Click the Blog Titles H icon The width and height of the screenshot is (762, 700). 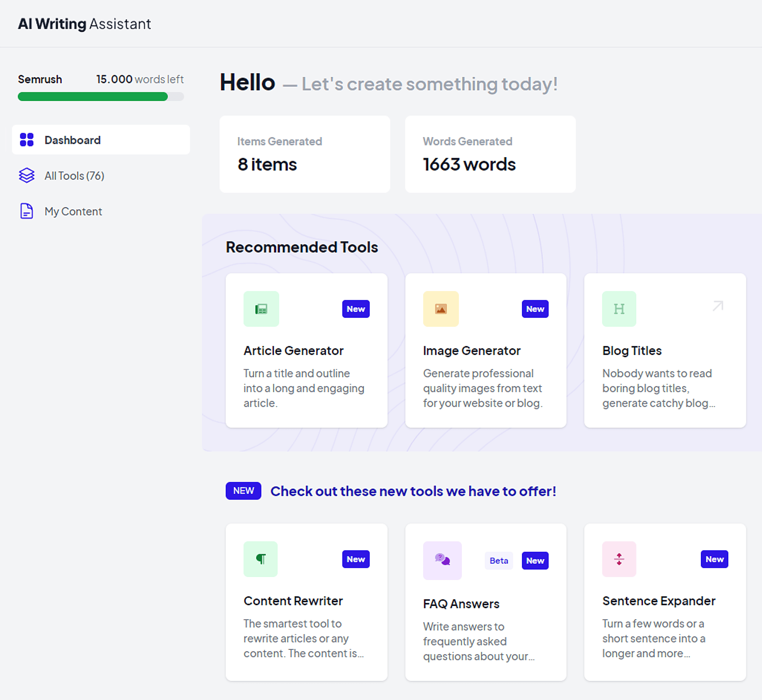pos(619,309)
